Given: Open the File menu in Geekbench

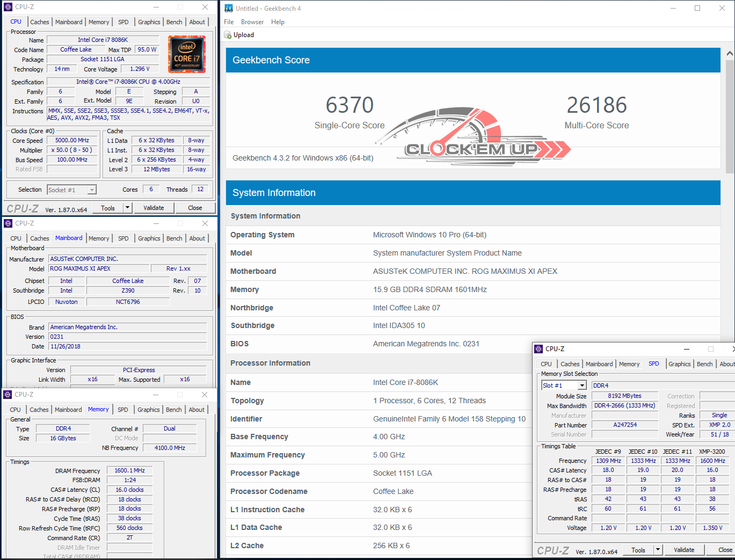Looking at the screenshot, I should tap(229, 22).
